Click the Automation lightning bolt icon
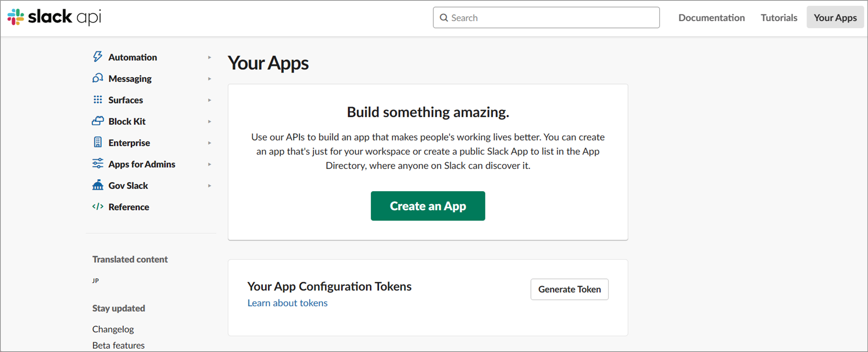 pos(97,57)
